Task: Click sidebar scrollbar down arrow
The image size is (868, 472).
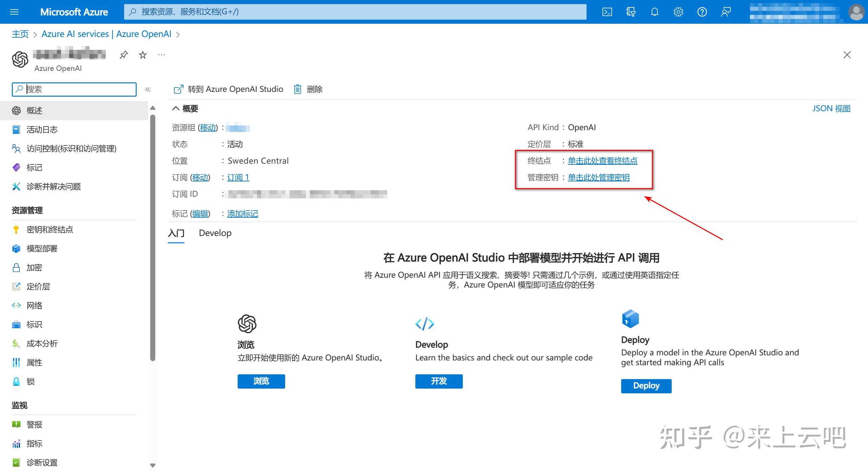Action: 153,465
